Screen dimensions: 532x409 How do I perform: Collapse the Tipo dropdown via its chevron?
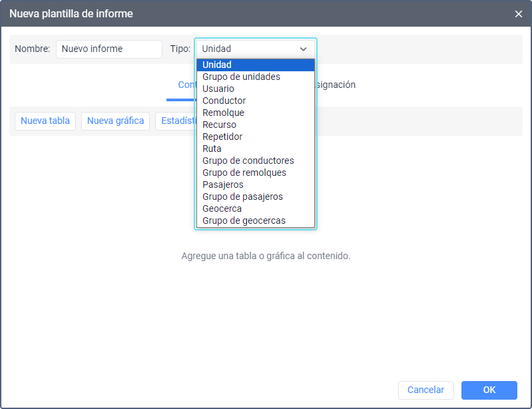304,49
